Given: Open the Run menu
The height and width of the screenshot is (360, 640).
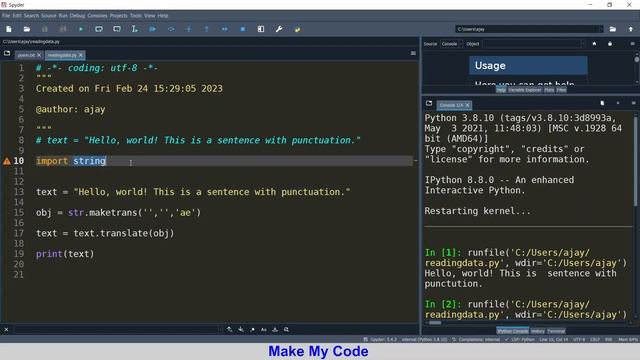Looking at the screenshot, I should pos(63,16).
